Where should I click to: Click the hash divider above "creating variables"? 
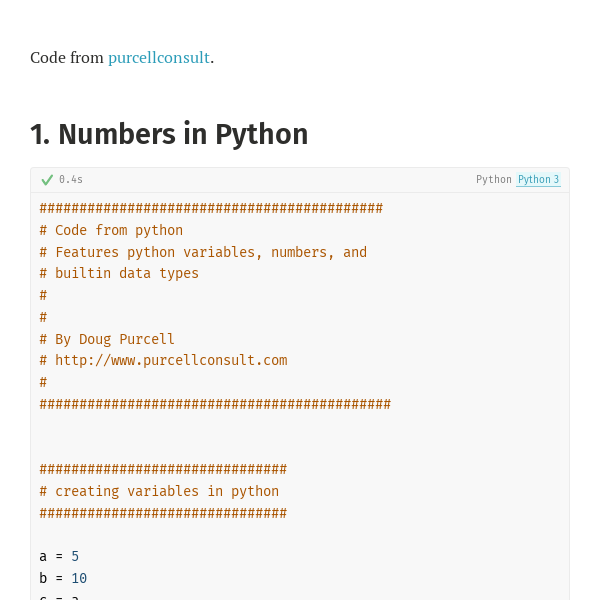coord(163,469)
